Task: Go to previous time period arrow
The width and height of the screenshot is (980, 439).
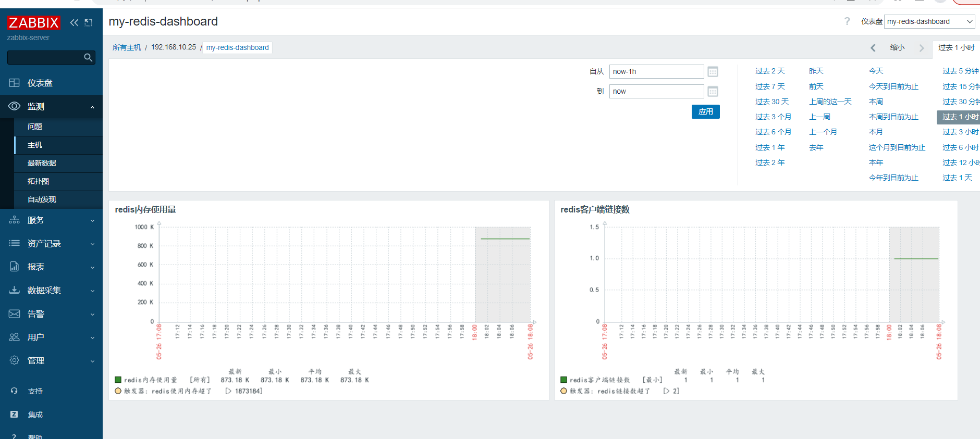Action: pos(873,48)
